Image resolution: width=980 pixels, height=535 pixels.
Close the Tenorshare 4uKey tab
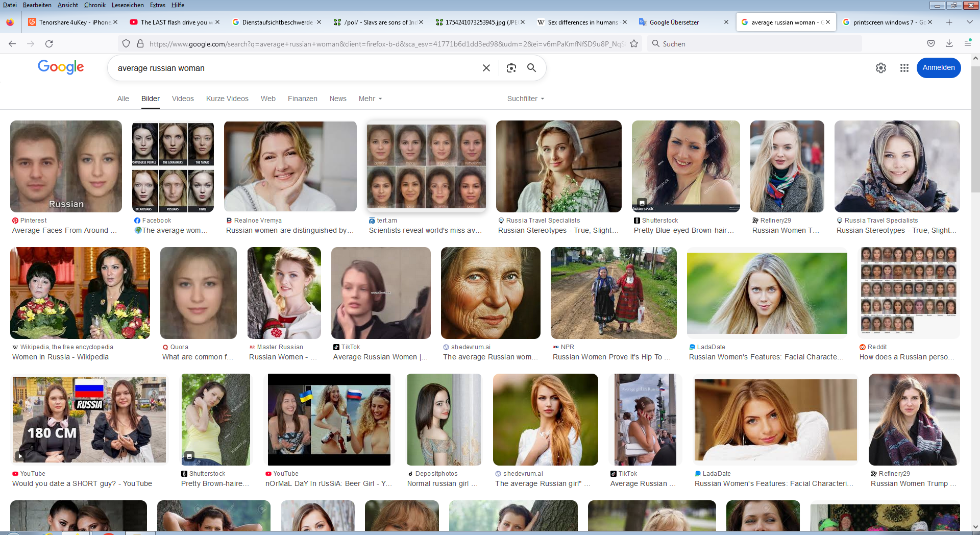click(115, 22)
